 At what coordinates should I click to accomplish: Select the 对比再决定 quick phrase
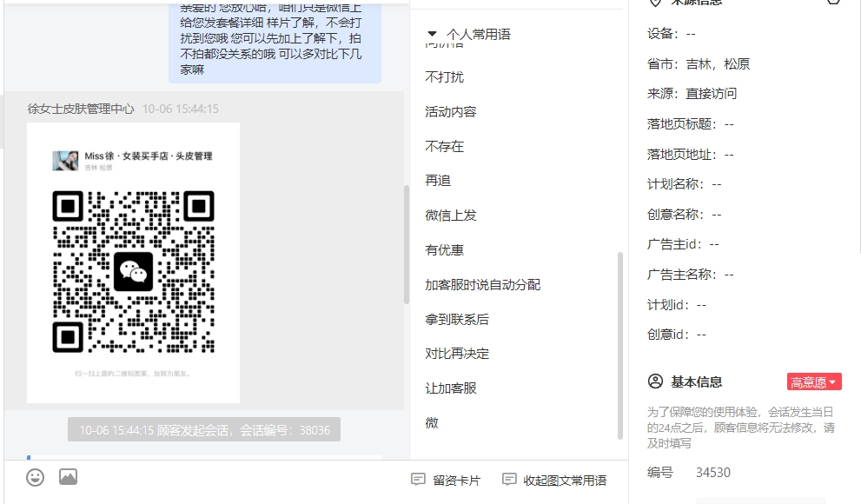[457, 354]
